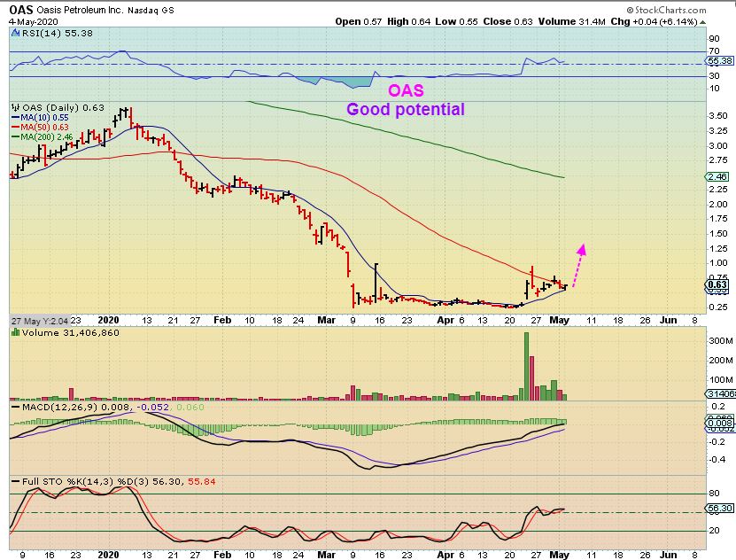Select the Volume 31,406,860 legend
The width and height of the screenshot is (736, 560).
tap(71, 333)
